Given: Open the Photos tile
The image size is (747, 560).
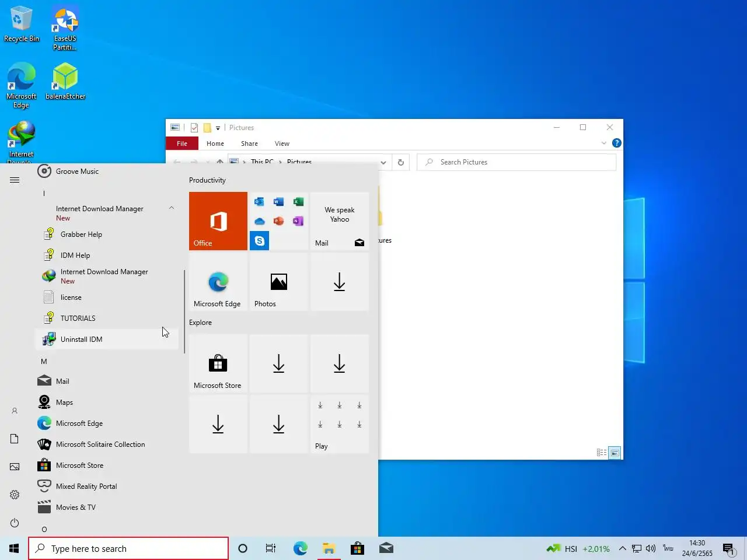Looking at the screenshot, I should coord(279,282).
